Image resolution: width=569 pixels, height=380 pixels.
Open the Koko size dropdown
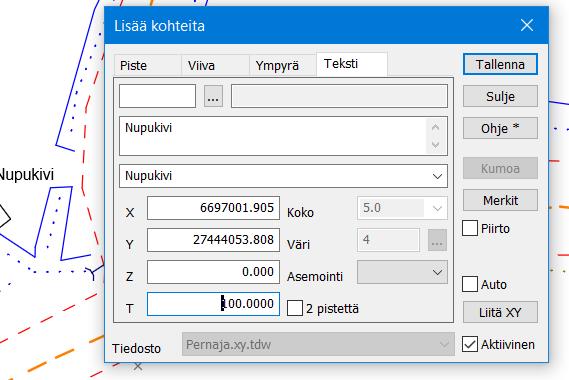pos(437,208)
